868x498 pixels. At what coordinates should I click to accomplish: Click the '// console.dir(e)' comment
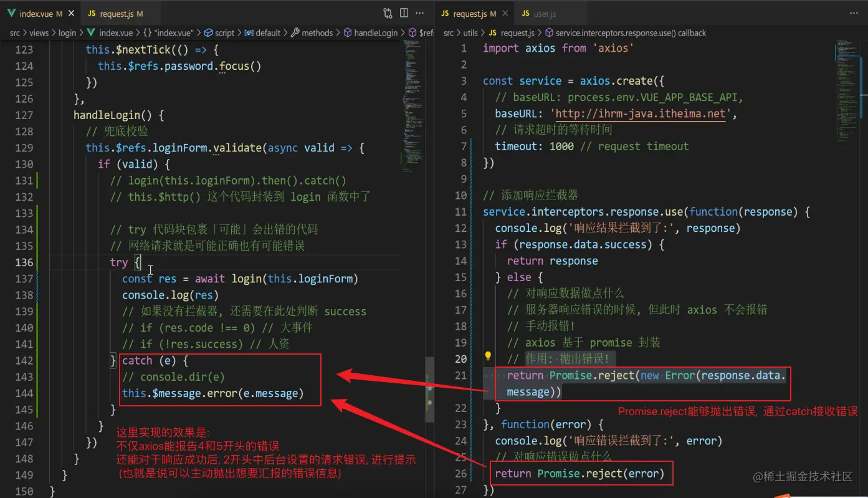click(173, 376)
